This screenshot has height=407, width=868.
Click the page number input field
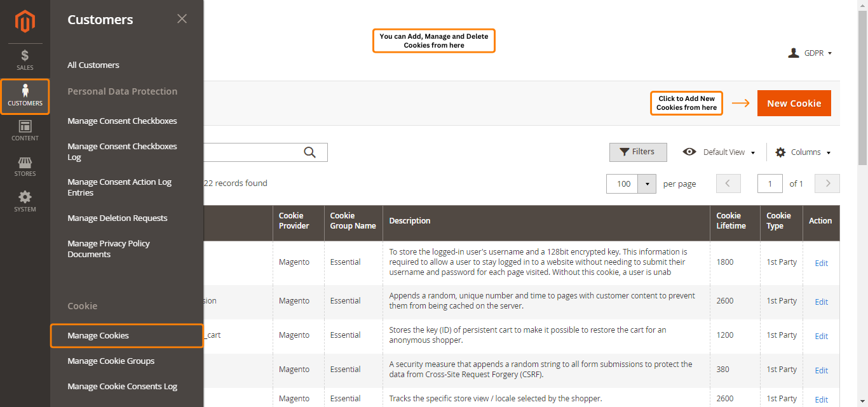coord(770,183)
